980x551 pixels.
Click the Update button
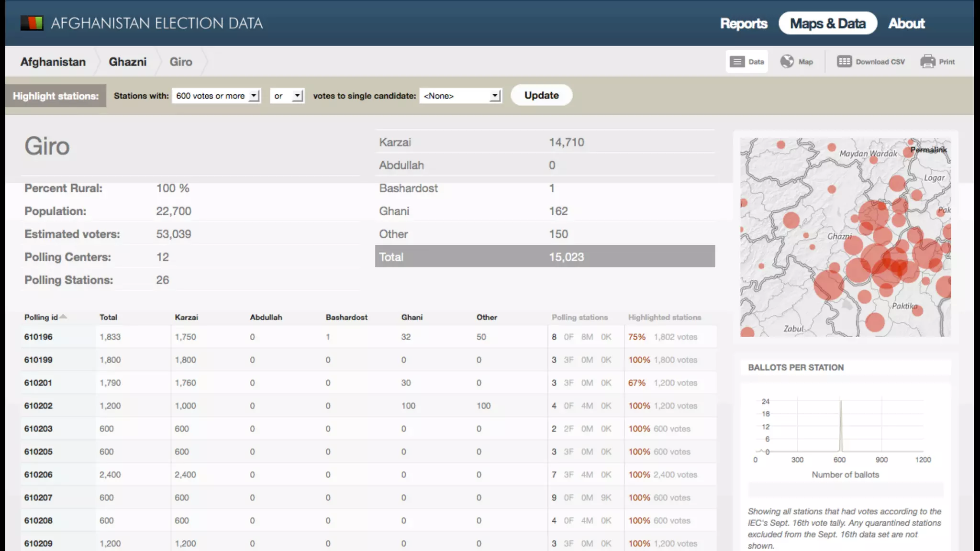(x=541, y=95)
